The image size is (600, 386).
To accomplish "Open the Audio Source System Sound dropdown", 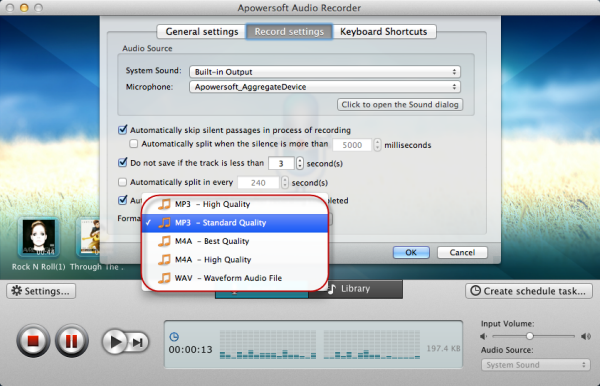I will pos(536,365).
